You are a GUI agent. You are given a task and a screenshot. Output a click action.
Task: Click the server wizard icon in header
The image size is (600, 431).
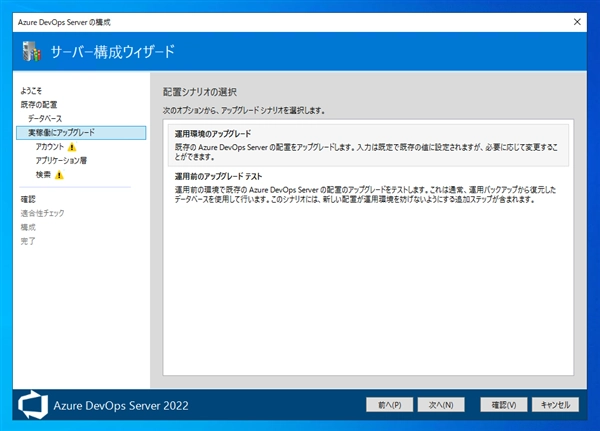(x=32, y=51)
